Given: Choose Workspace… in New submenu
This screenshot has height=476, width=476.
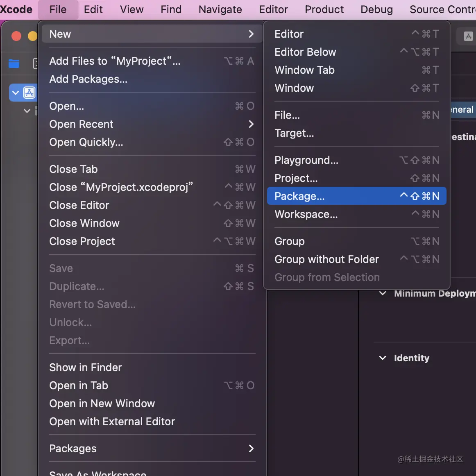Looking at the screenshot, I should [x=357, y=214].
